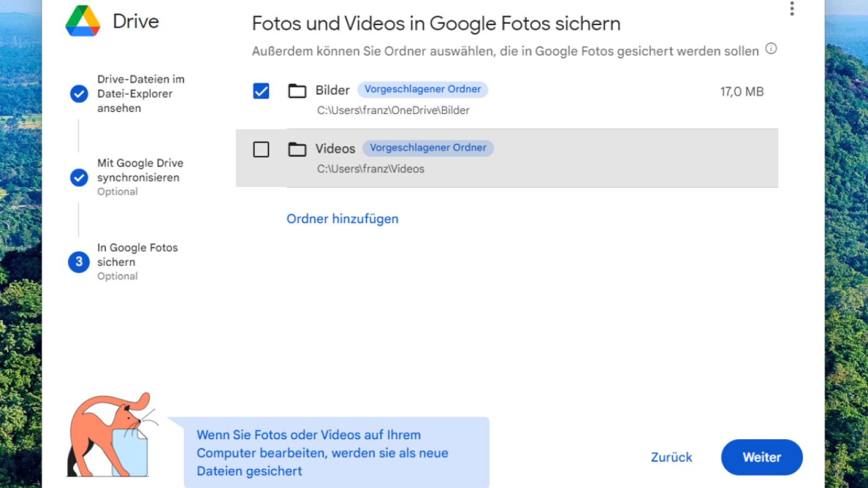The image size is (868, 488).
Task: Enable the Videos folder checkbox
Action: pyautogui.click(x=261, y=149)
